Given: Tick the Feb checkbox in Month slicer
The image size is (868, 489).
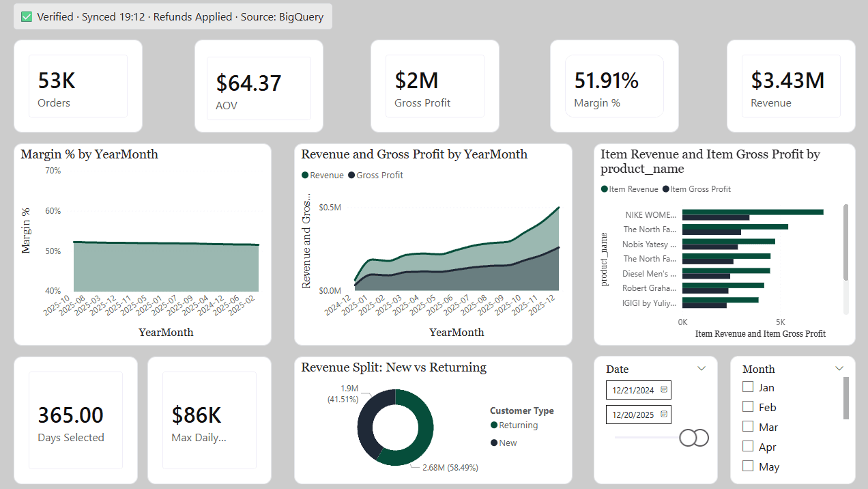Looking at the screenshot, I should (x=748, y=407).
